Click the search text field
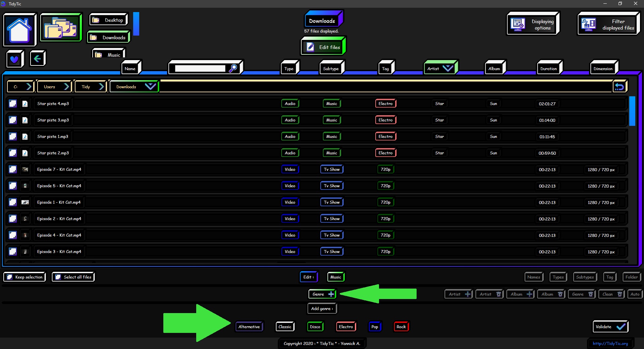644x349 pixels. (200, 68)
